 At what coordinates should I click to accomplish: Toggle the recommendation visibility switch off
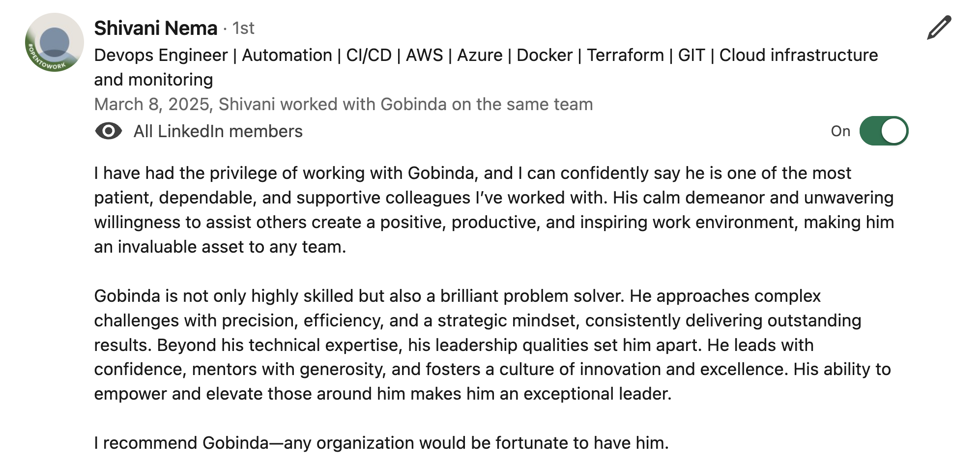click(x=885, y=130)
